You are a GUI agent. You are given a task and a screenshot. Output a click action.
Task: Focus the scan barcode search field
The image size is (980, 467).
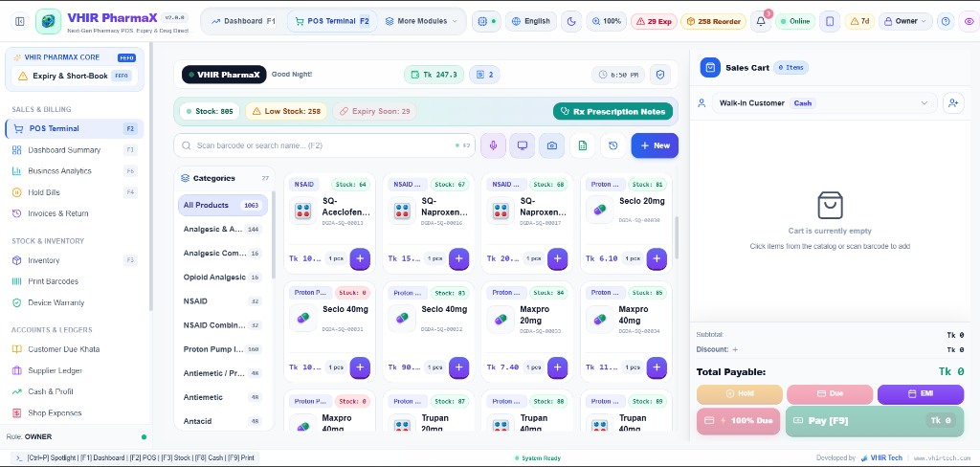point(324,145)
